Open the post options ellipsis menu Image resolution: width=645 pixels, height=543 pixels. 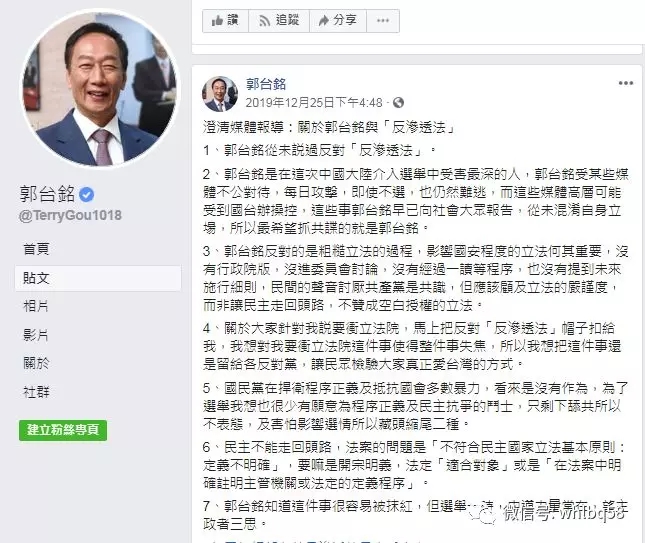pos(626,83)
